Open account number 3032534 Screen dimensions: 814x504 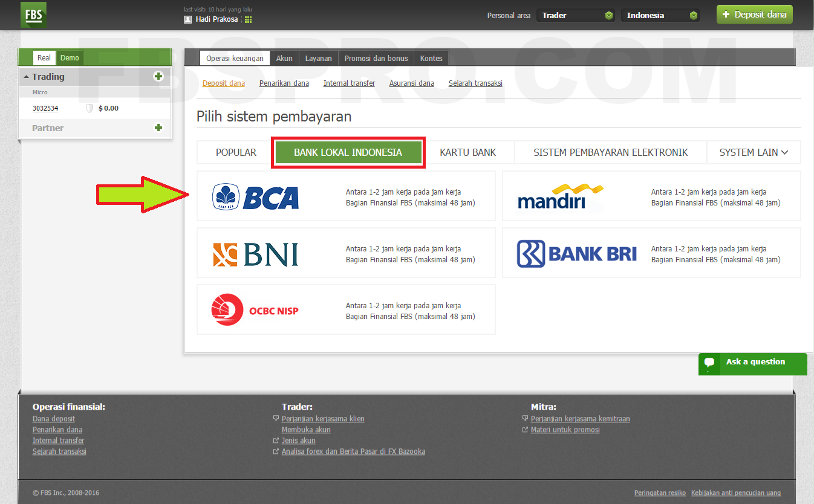45,108
